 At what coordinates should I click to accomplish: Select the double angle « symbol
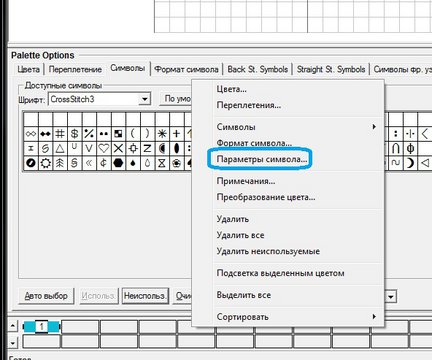tap(89, 163)
